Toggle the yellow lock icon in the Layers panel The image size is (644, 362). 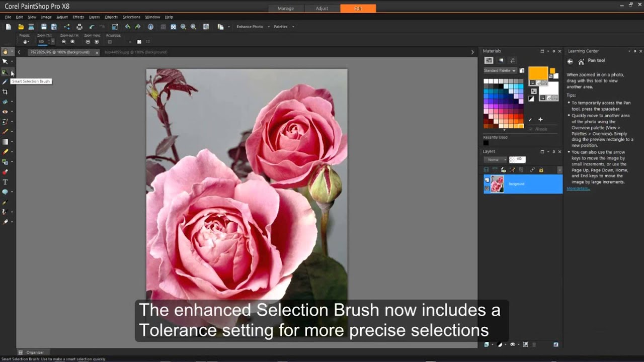coord(541,170)
